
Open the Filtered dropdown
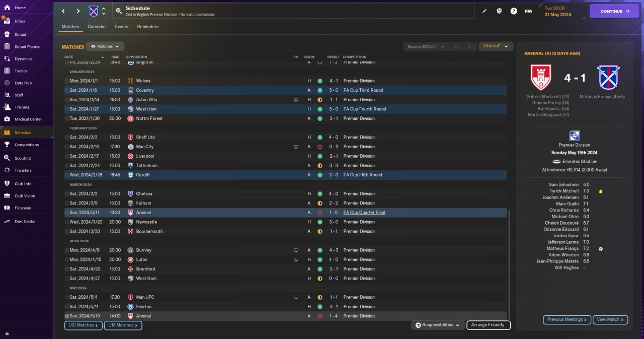tap(496, 46)
